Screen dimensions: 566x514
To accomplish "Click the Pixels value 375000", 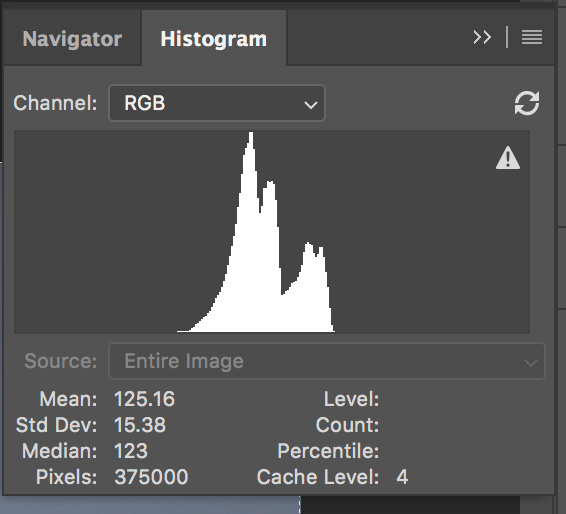I will [x=151, y=477].
